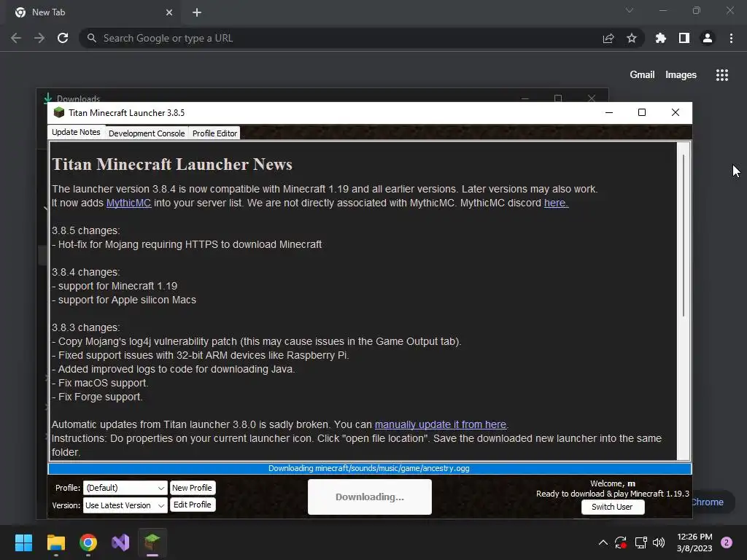Image resolution: width=747 pixels, height=560 pixels.
Task: Open Visual Studio from taskbar
Action: pos(120,542)
